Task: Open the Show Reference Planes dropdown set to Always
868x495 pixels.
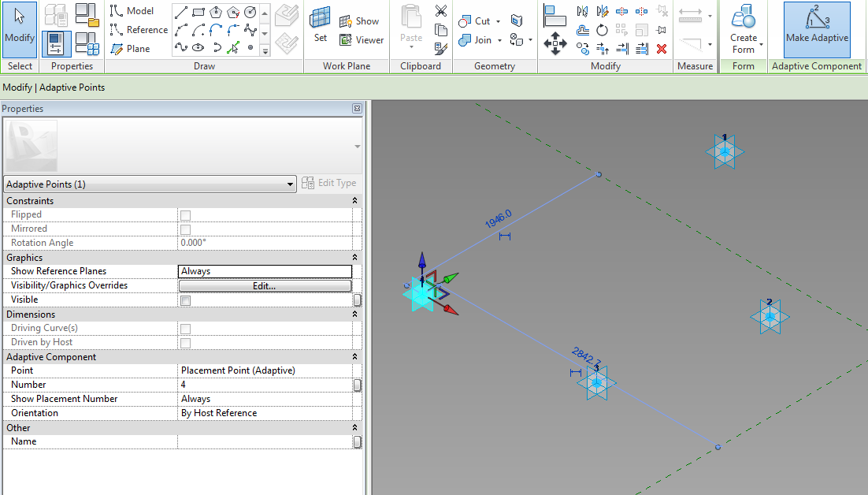Action: [265, 270]
